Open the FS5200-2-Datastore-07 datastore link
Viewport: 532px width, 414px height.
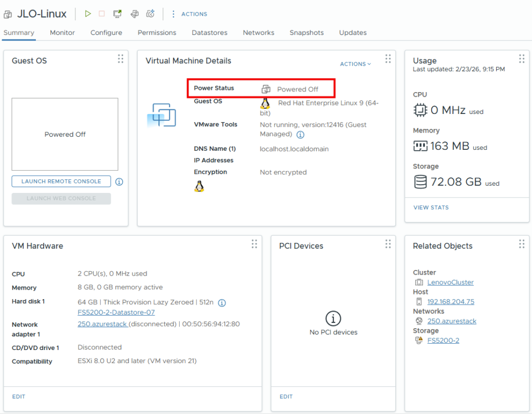(x=116, y=313)
